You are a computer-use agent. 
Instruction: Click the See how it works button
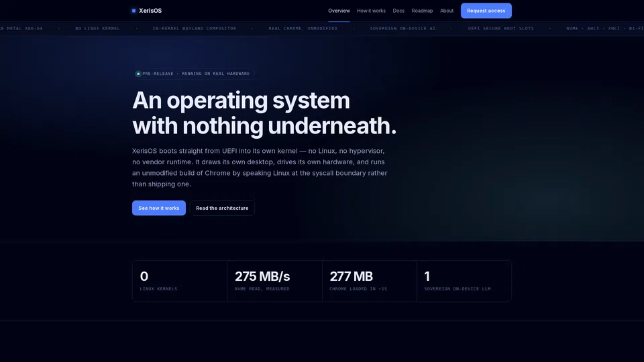click(x=158, y=208)
